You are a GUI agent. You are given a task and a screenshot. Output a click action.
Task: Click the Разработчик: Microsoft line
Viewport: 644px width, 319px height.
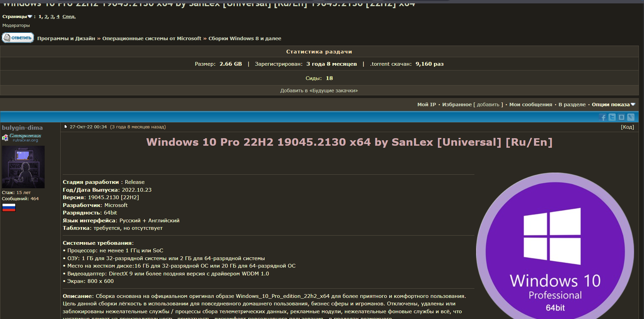click(95, 205)
